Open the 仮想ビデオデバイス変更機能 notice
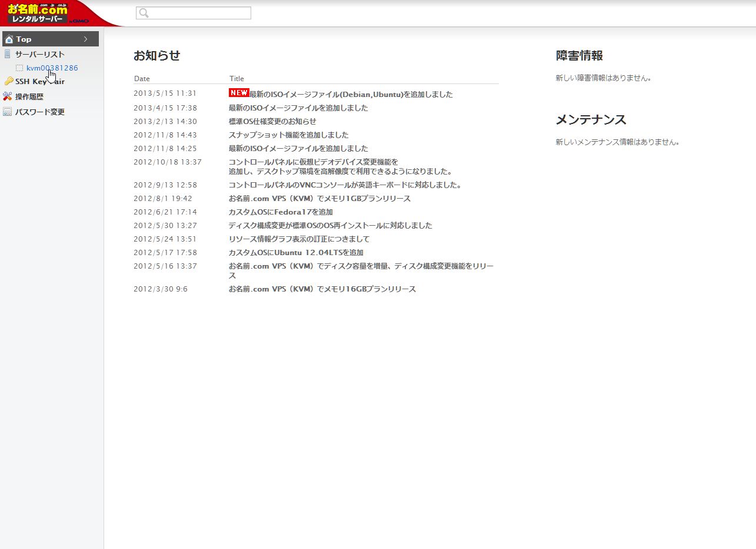This screenshot has width=756, height=549. pos(341,167)
